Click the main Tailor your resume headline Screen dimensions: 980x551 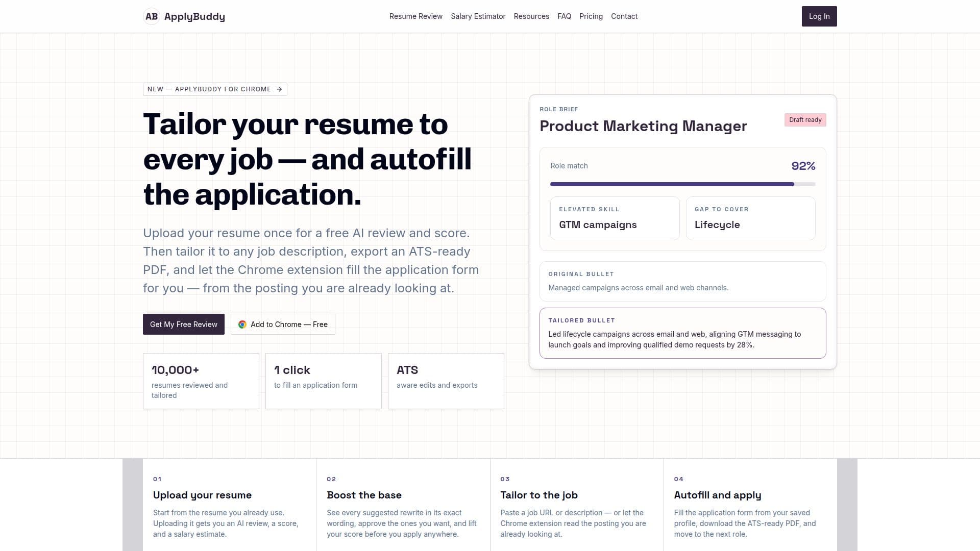307,159
